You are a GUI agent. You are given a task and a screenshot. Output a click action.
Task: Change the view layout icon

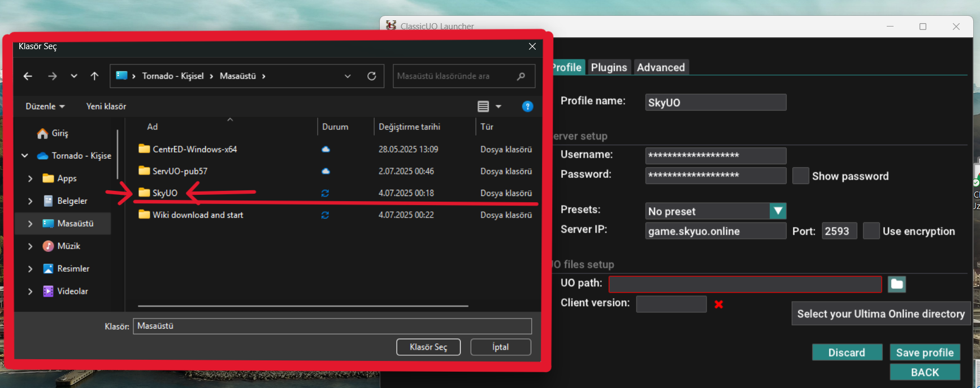point(483,106)
